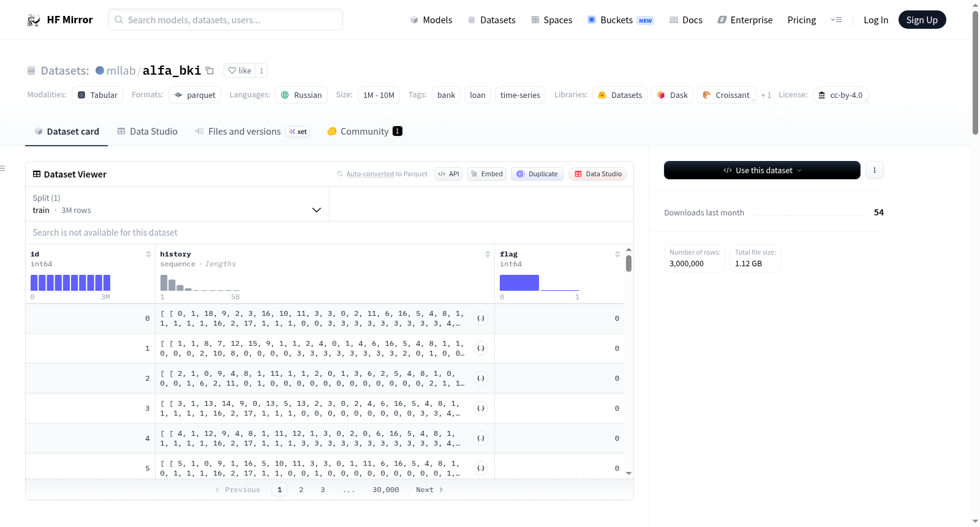Select the Datasets library tag
The image size is (980, 527).
[x=620, y=95]
